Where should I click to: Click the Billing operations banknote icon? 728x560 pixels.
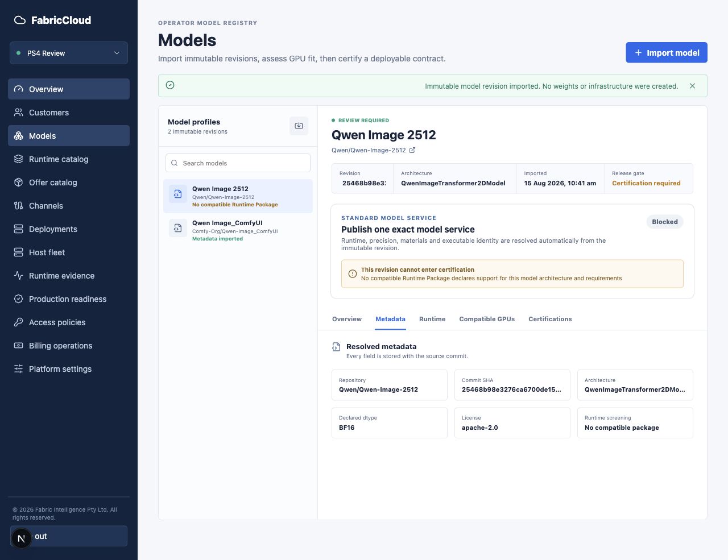19,346
